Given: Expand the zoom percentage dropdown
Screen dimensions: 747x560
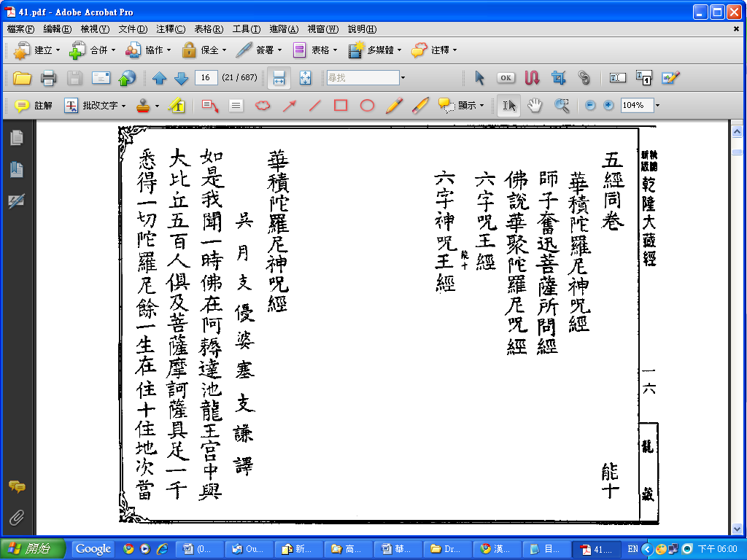Looking at the screenshot, I should click(657, 106).
